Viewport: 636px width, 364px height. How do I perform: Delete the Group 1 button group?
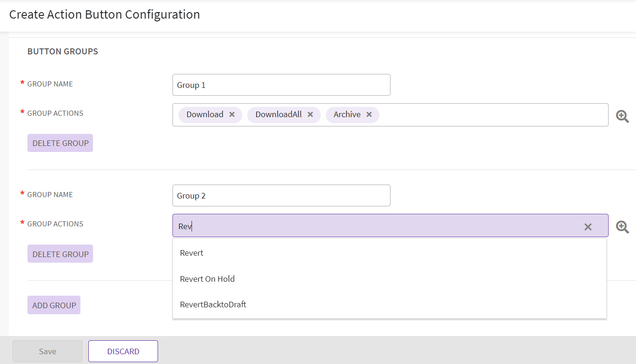click(x=60, y=143)
